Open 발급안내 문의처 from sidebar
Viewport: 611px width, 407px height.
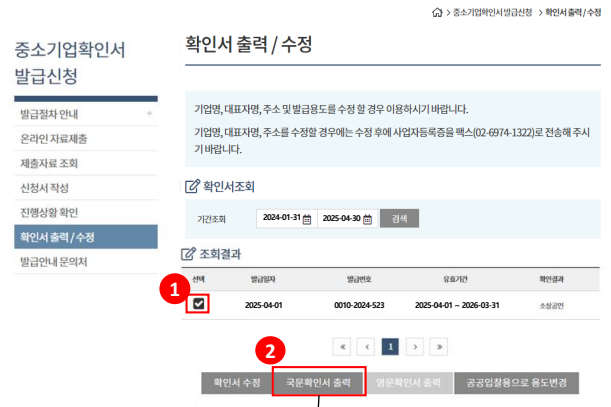[x=54, y=261]
